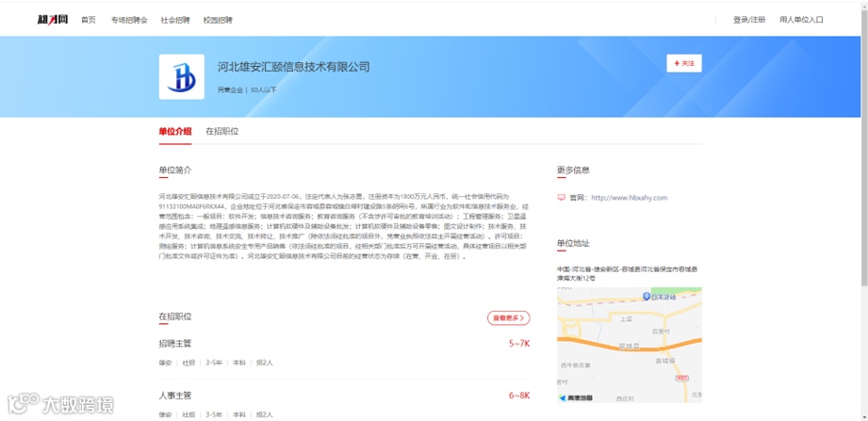Select the 单位介绍 tab
The width and height of the screenshot is (868, 421).
(175, 132)
